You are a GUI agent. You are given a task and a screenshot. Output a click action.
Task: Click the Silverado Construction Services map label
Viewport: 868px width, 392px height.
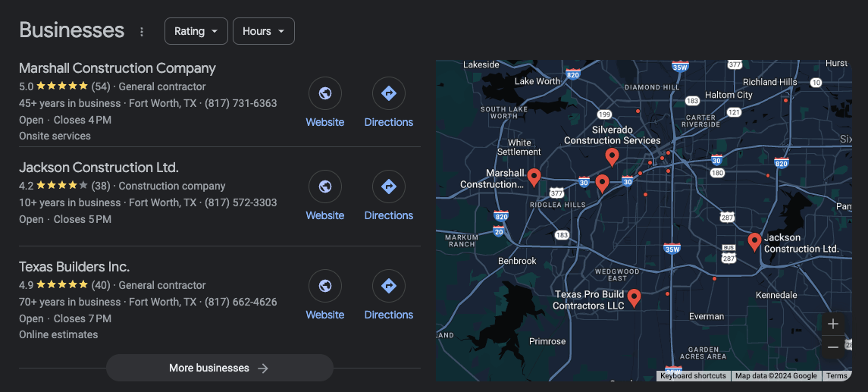click(x=613, y=134)
